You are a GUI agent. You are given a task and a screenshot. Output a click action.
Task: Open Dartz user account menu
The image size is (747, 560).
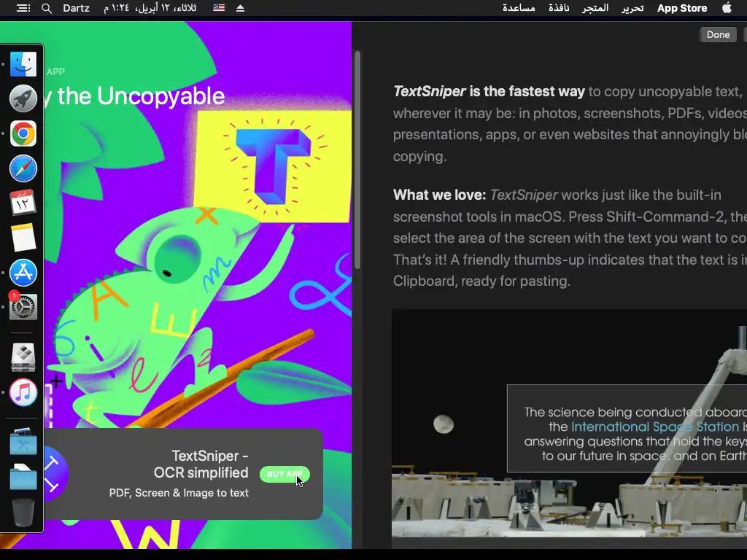76,8
